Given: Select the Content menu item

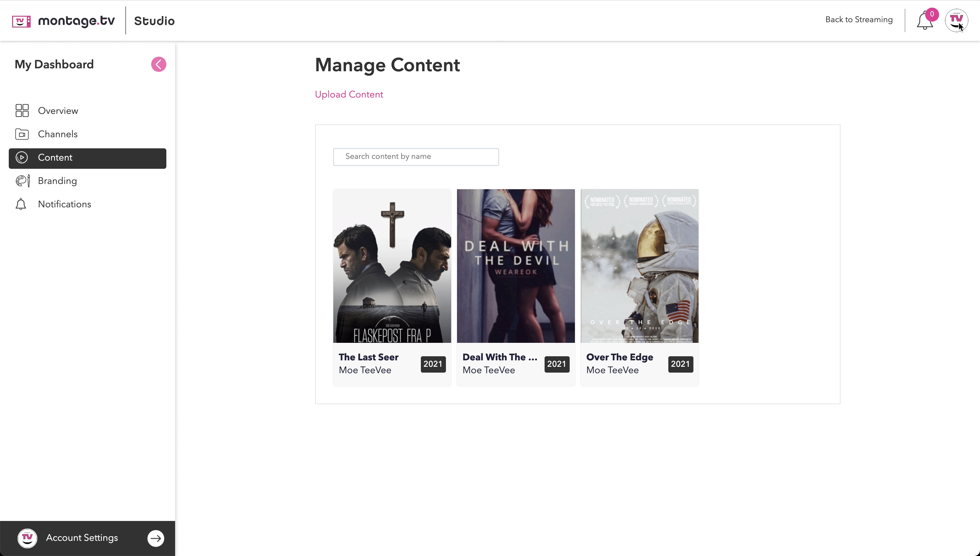Looking at the screenshot, I should click(x=87, y=158).
